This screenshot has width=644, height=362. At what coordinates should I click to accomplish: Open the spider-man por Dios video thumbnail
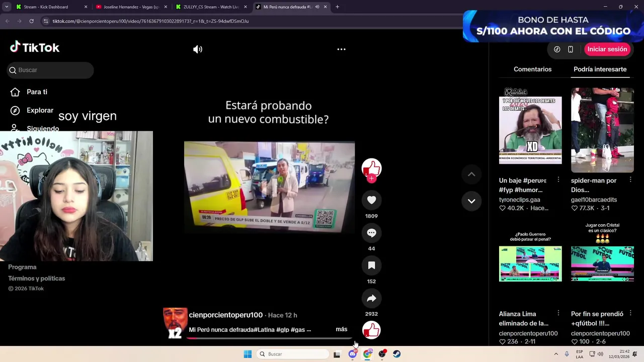click(x=602, y=130)
